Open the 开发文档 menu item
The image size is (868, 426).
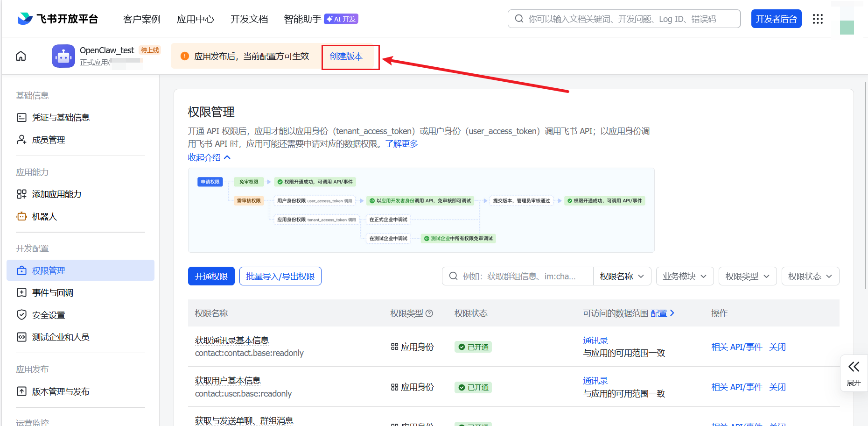[249, 19]
